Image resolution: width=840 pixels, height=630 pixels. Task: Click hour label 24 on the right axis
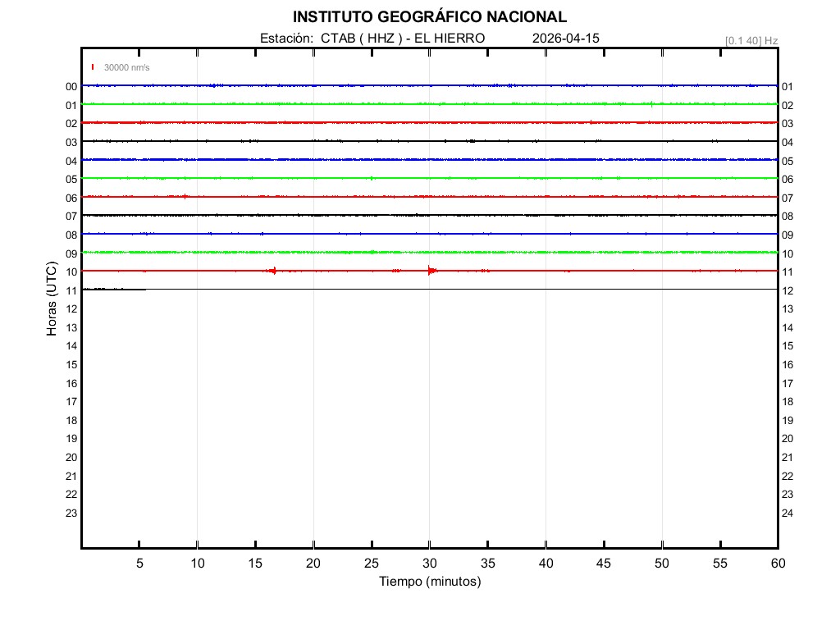[787, 514]
